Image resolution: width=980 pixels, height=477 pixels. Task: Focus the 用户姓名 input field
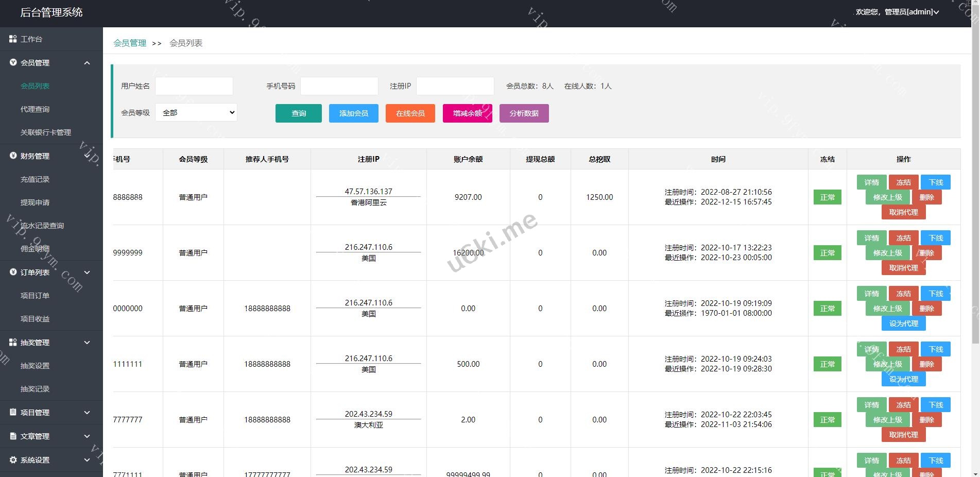click(194, 86)
